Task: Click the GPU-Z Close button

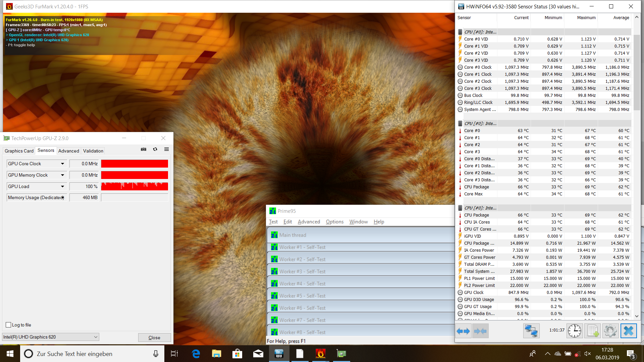Action: pos(154,338)
